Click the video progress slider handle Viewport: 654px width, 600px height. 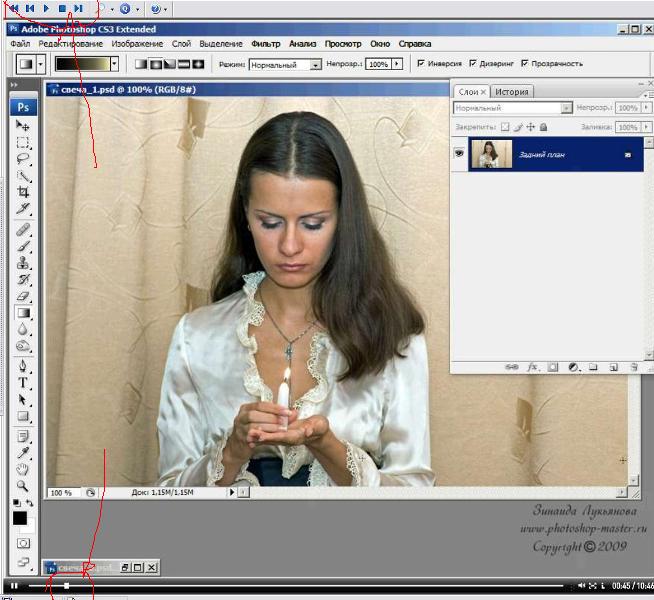tap(66, 586)
